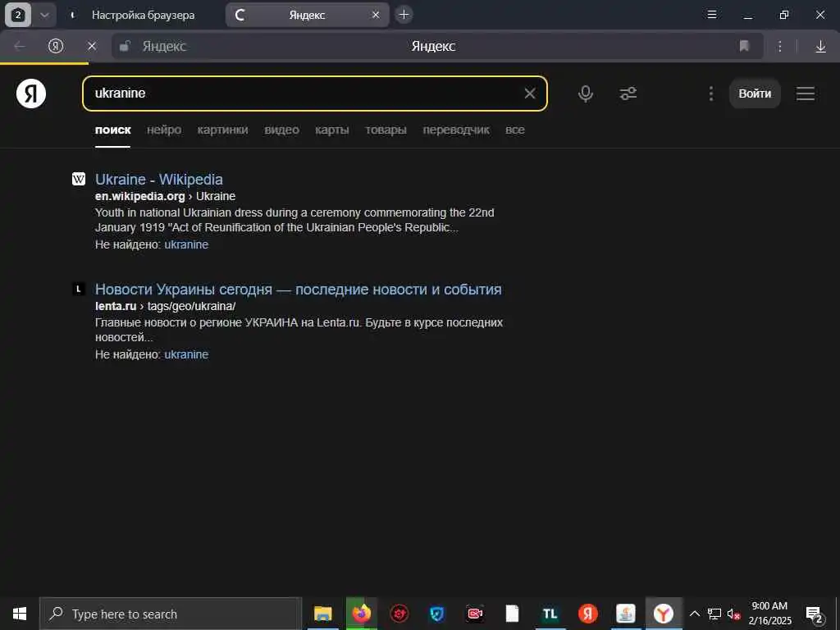Open a new tab with plus button
This screenshot has width=840, height=630.
[404, 15]
